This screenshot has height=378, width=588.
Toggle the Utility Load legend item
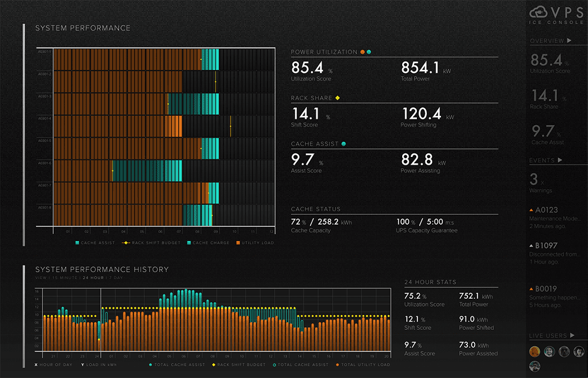238,243
